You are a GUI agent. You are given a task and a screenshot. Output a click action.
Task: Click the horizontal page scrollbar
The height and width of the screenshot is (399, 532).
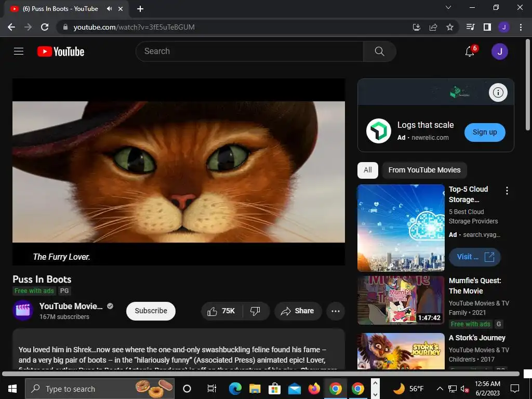coord(261,374)
